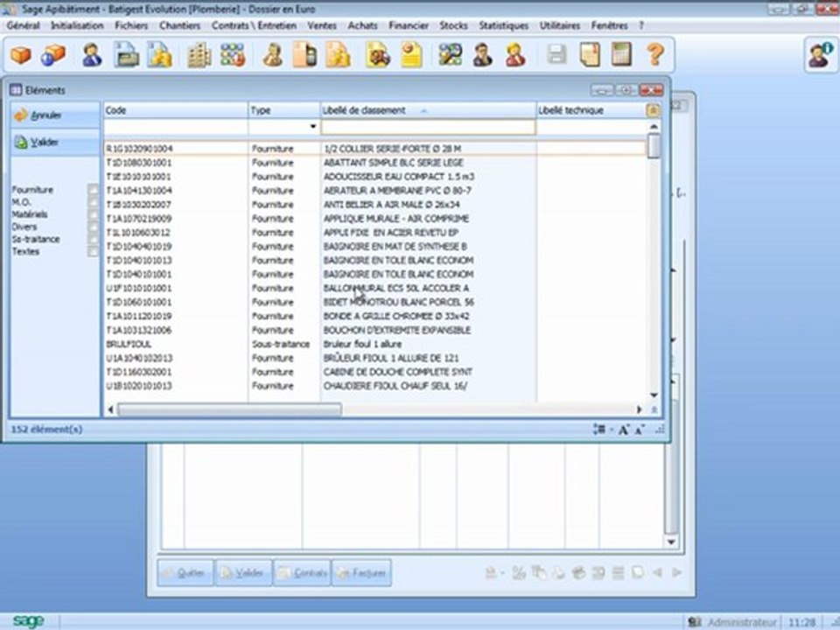Click the man in blue suit toolbar icon
840x630 pixels.
click(92, 54)
